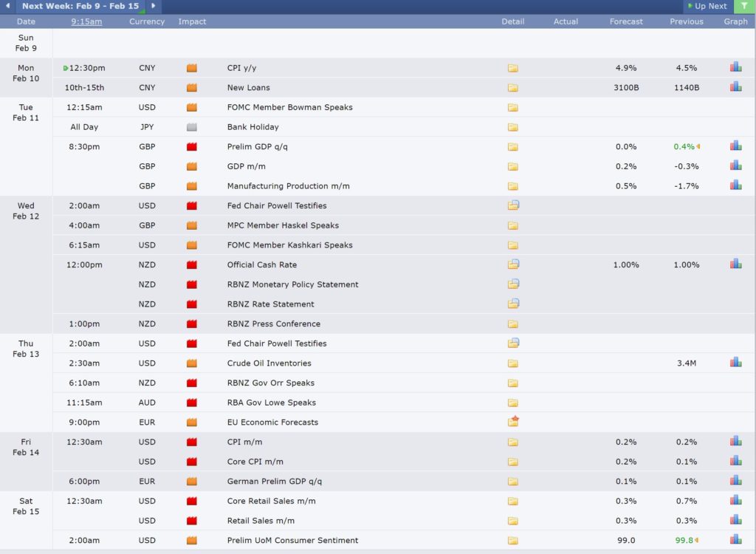Go to previous week arrow
Image resolution: width=756 pixels, height=554 pixels.
pyautogui.click(x=7, y=6)
